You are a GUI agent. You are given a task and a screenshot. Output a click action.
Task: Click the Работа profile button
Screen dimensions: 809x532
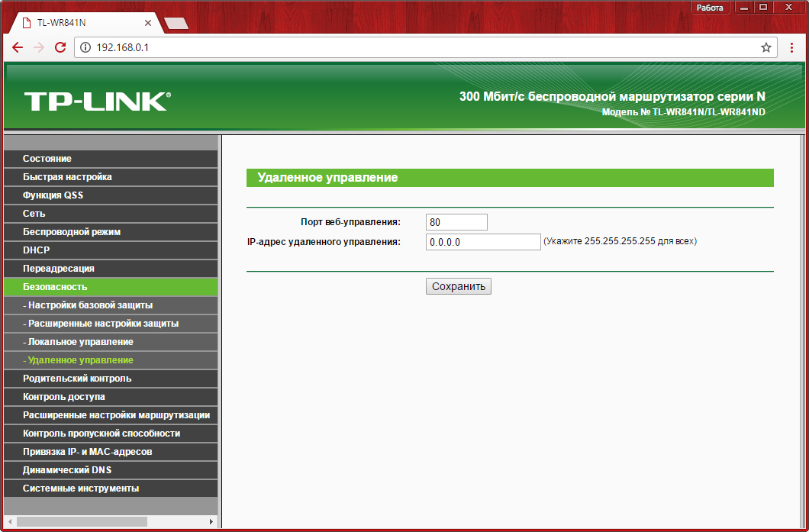tap(710, 8)
